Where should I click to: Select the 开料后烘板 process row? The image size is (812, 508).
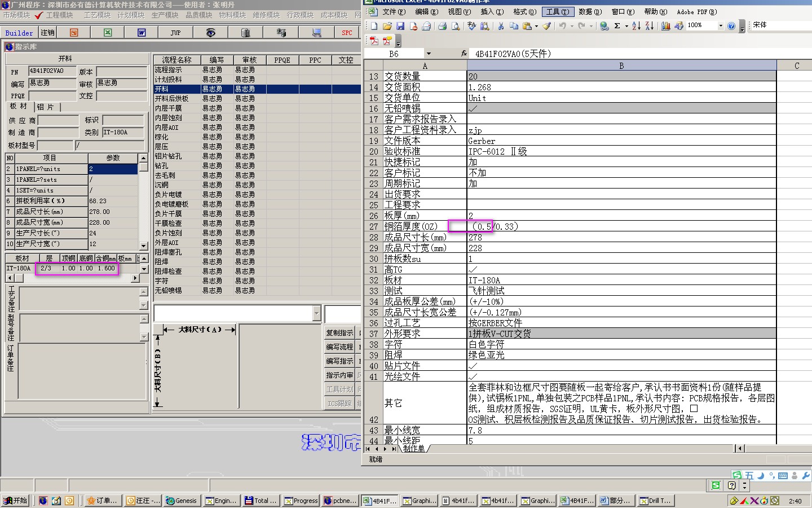(257, 98)
